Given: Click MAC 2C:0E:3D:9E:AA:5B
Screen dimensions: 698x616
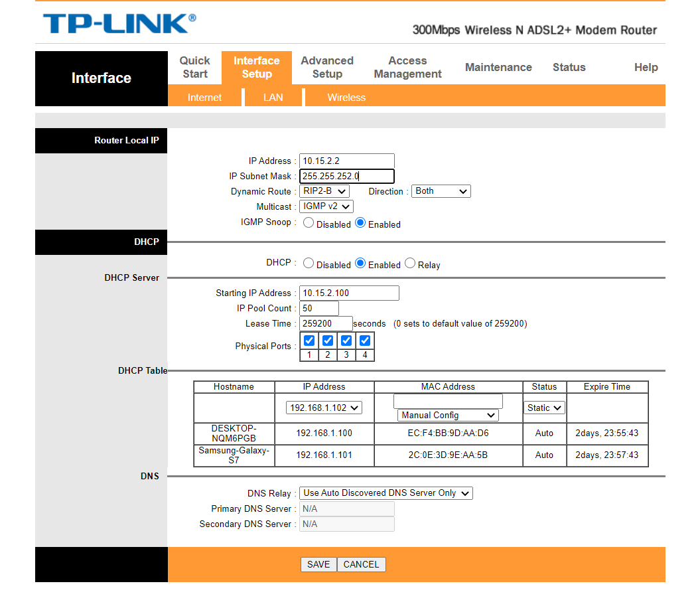Looking at the screenshot, I should coord(448,455).
